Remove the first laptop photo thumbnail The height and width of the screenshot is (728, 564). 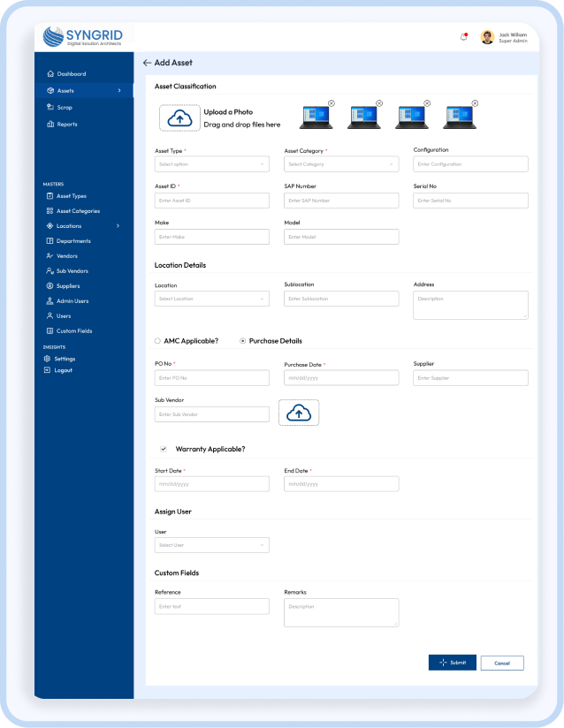pyautogui.click(x=332, y=103)
